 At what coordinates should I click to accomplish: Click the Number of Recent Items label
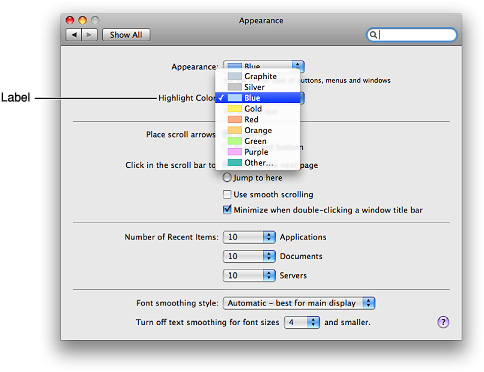(171, 237)
